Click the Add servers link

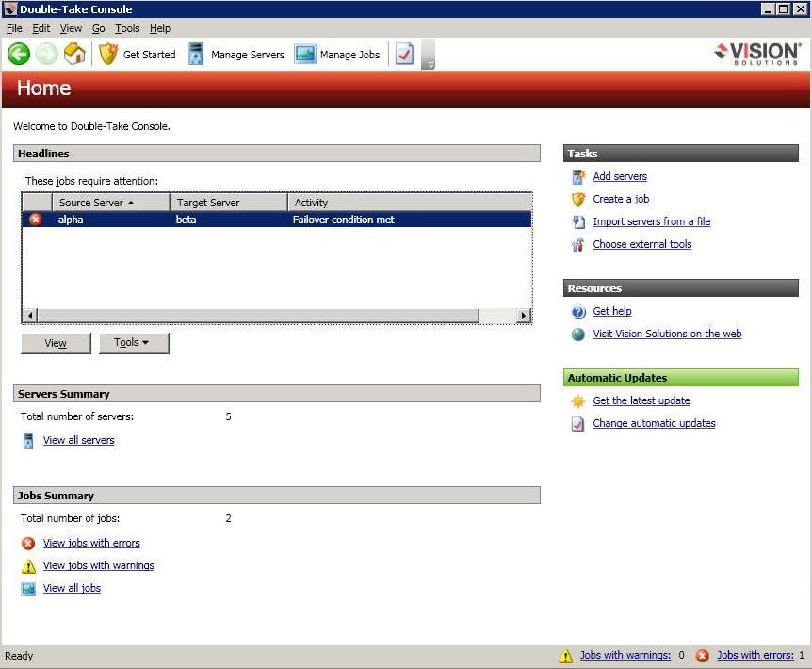click(619, 176)
